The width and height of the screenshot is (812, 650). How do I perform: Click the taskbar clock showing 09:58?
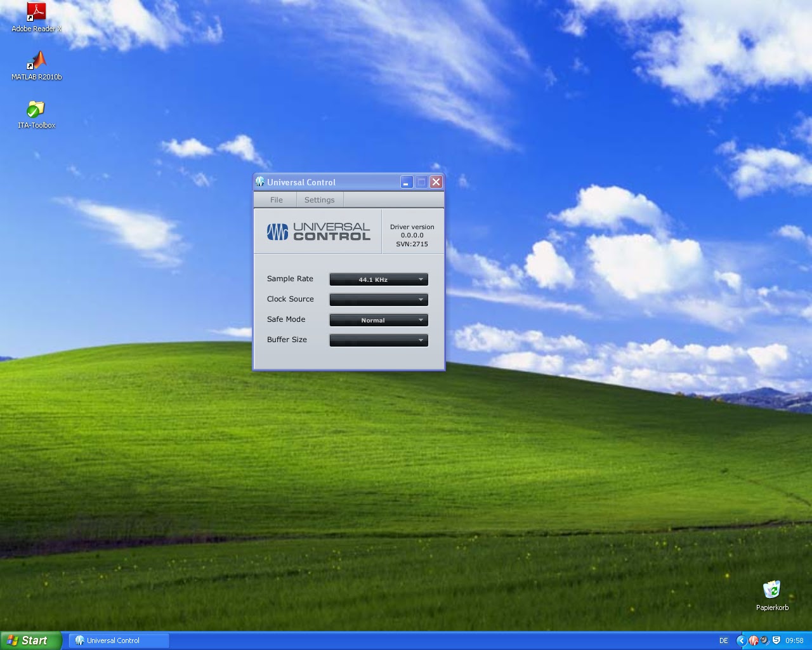coord(794,640)
